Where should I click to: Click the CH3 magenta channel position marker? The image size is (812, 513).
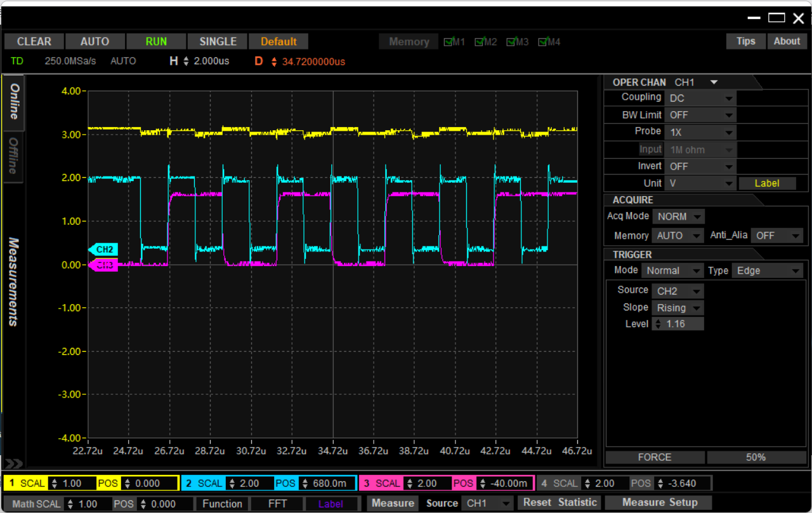(103, 265)
